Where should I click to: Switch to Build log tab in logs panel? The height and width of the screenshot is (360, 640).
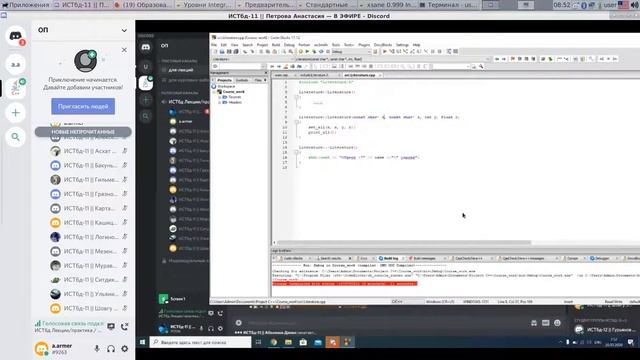pos(391,258)
